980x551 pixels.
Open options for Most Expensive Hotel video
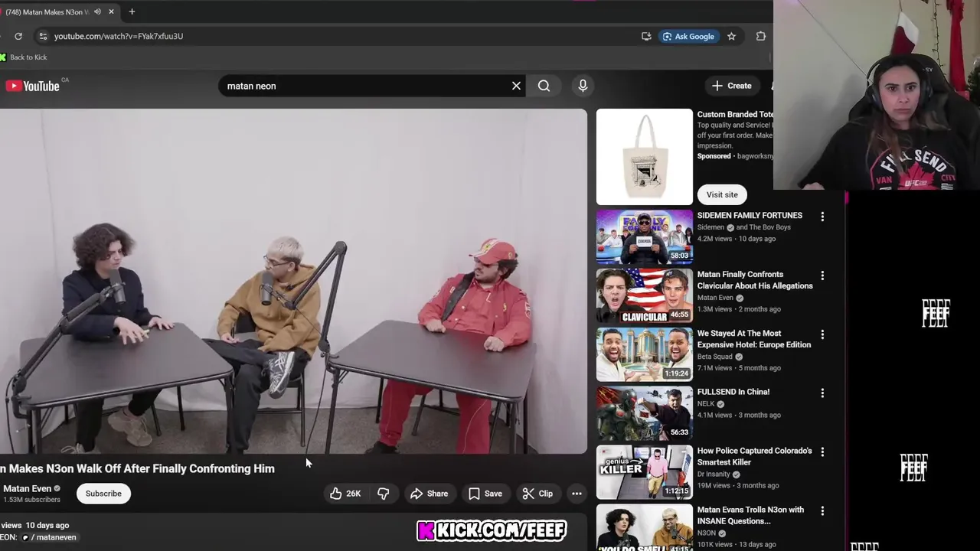[x=822, y=334]
